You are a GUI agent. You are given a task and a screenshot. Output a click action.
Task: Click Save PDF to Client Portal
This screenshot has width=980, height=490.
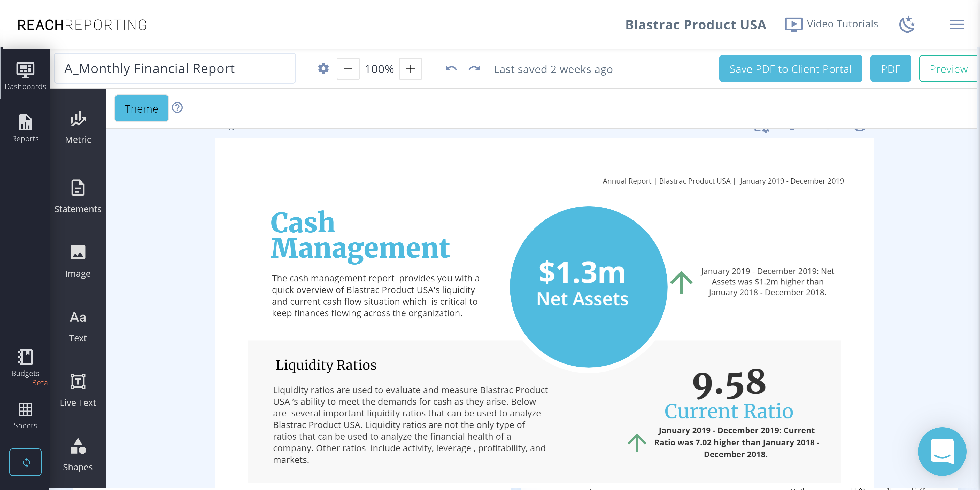790,68
